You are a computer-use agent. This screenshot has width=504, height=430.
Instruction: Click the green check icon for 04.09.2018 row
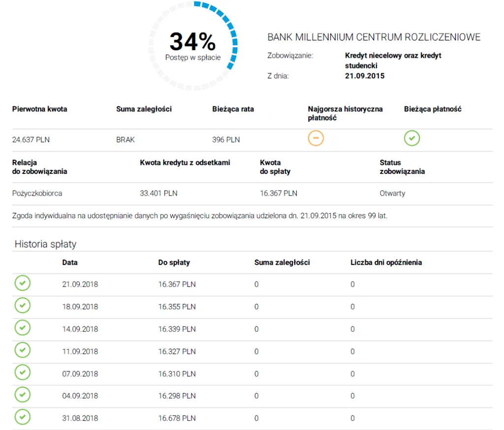pos(23,395)
